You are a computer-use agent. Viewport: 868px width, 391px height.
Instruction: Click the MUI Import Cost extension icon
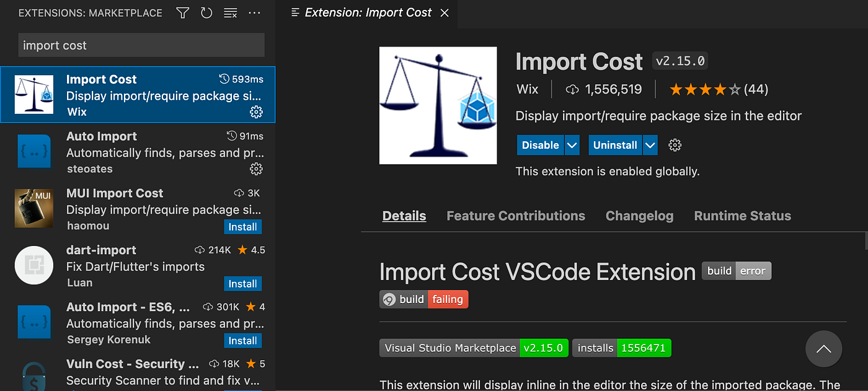click(34, 208)
